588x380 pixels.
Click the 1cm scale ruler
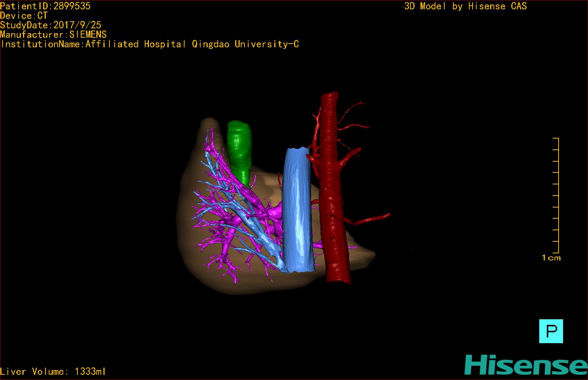coord(556,195)
